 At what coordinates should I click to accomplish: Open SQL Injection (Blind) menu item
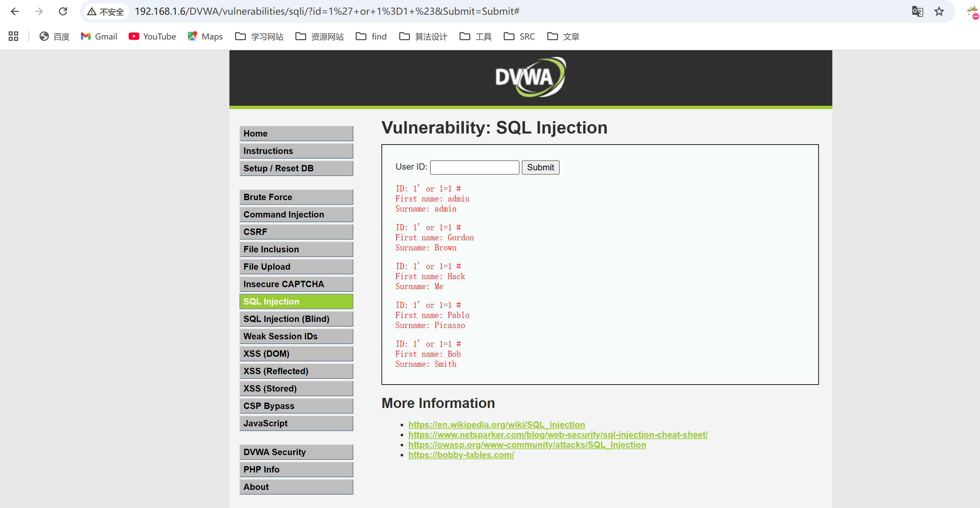pos(296,319)
